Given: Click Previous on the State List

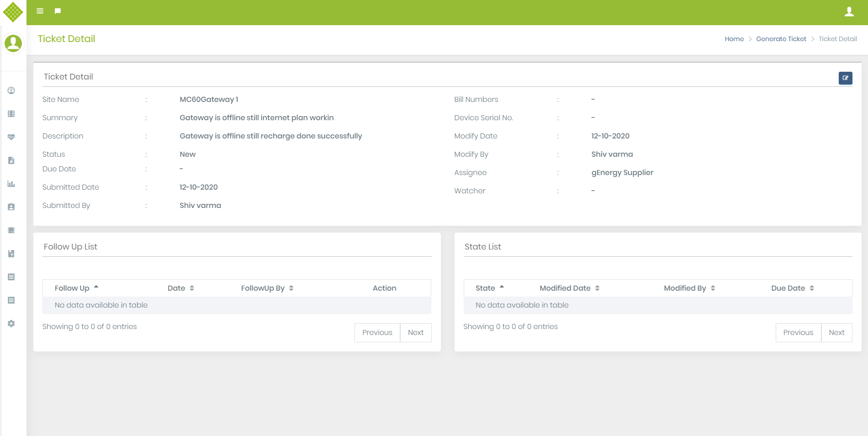Looking at the screenshot, I should 798,332.
